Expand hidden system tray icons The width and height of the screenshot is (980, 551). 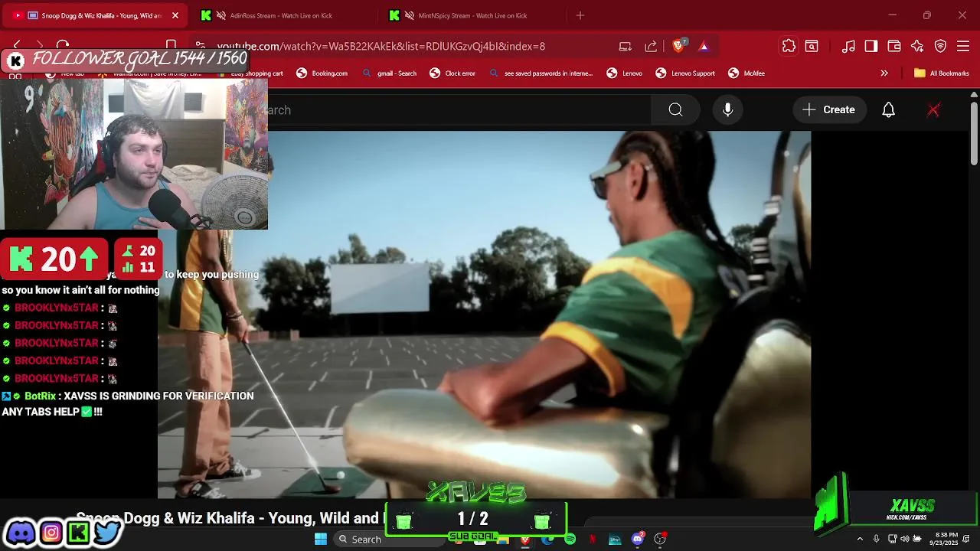[x=860, y=540]
